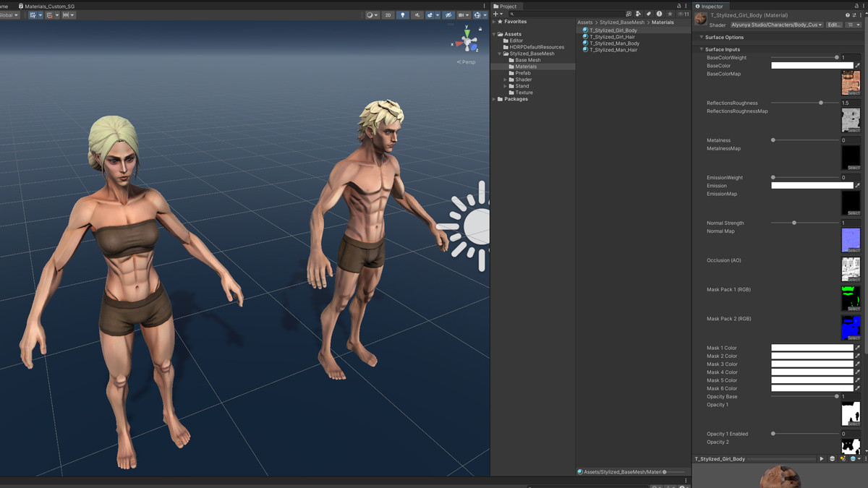Collapse the Stylized_BaseMesh folder

[500, 53]
